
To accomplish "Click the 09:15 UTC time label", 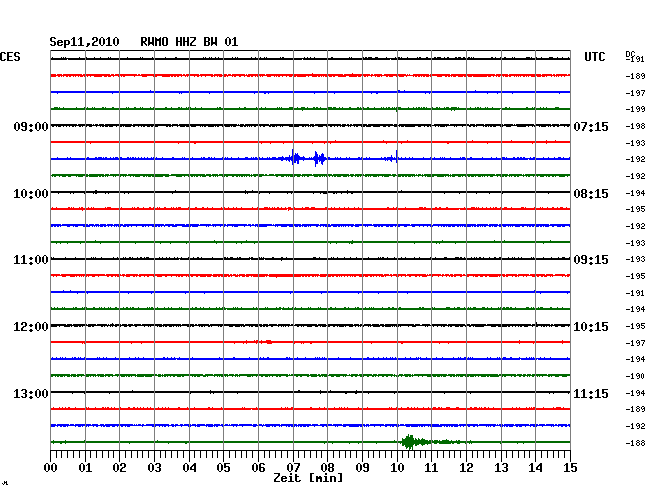I will tap(591, 260).
